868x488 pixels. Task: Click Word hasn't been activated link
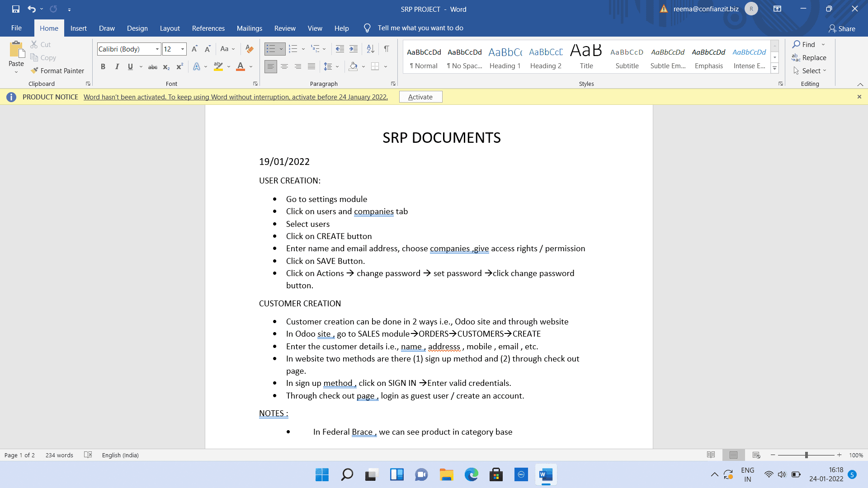pos(236,97)
